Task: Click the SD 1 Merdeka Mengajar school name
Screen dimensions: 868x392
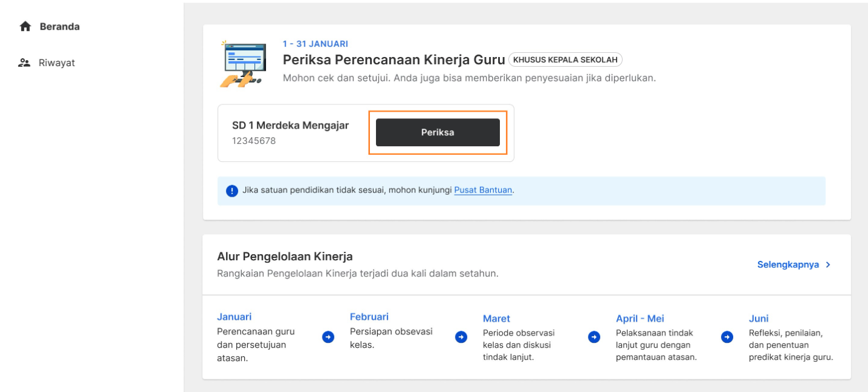Action: click(290, 126)
